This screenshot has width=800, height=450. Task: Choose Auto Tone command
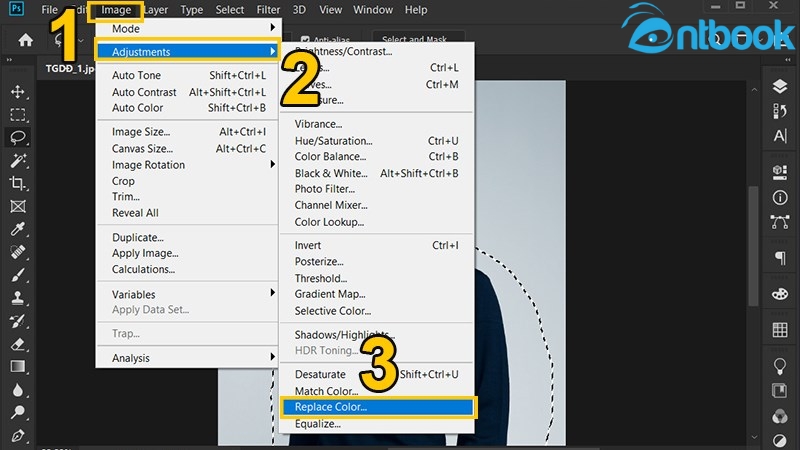(x=187, y=76)
